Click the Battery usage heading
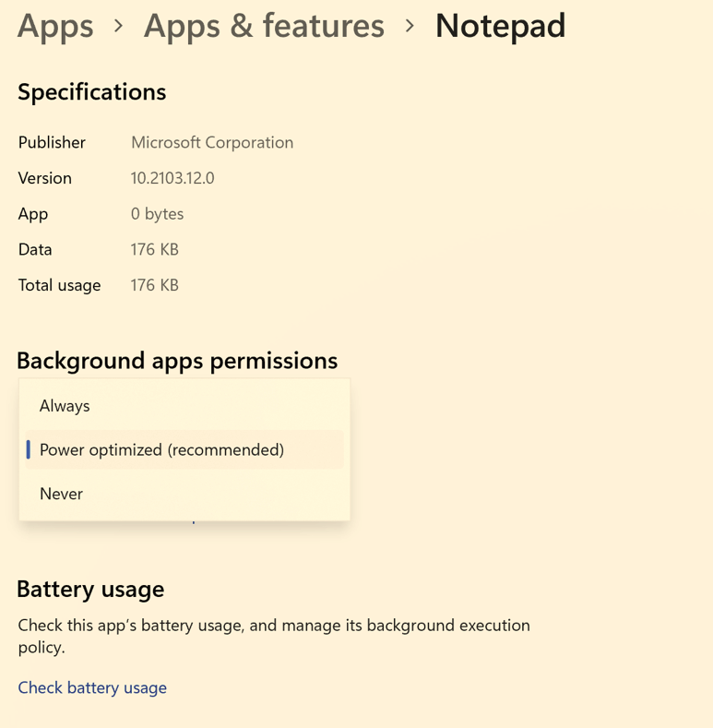This screenshot has height=728, width=713. [x=90, y=590]
